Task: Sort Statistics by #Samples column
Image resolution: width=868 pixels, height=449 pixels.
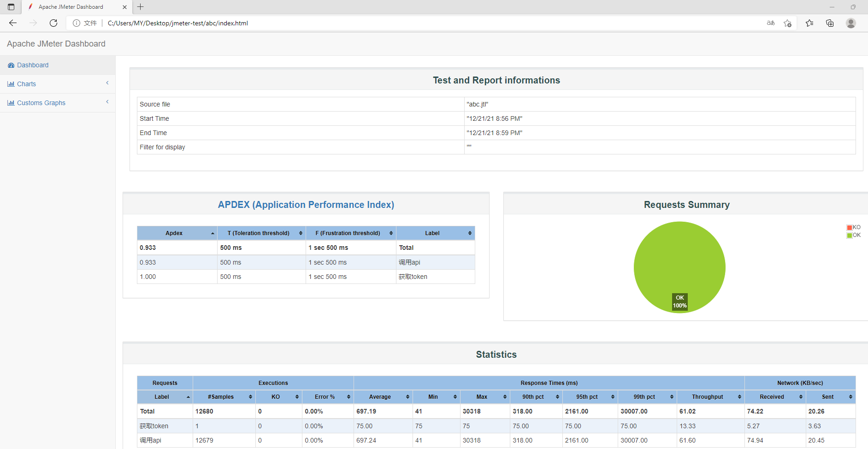Action: point(224,397)
